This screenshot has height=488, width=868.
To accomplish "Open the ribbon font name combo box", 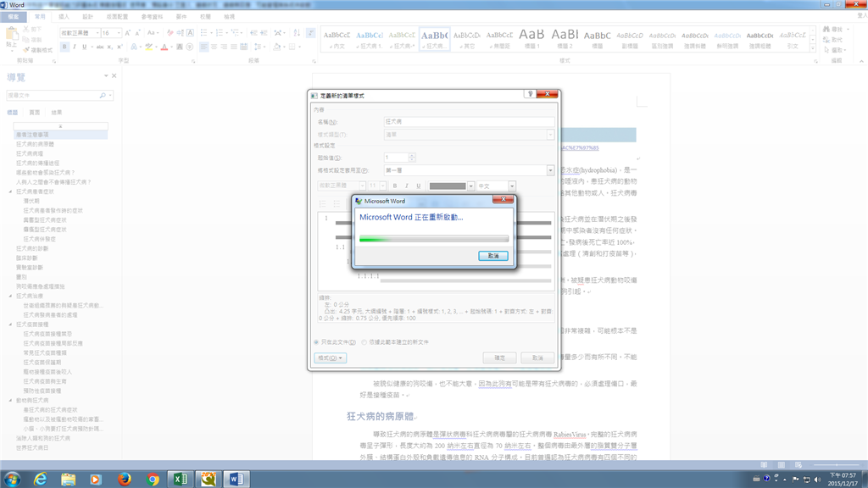I will point(80,33).
